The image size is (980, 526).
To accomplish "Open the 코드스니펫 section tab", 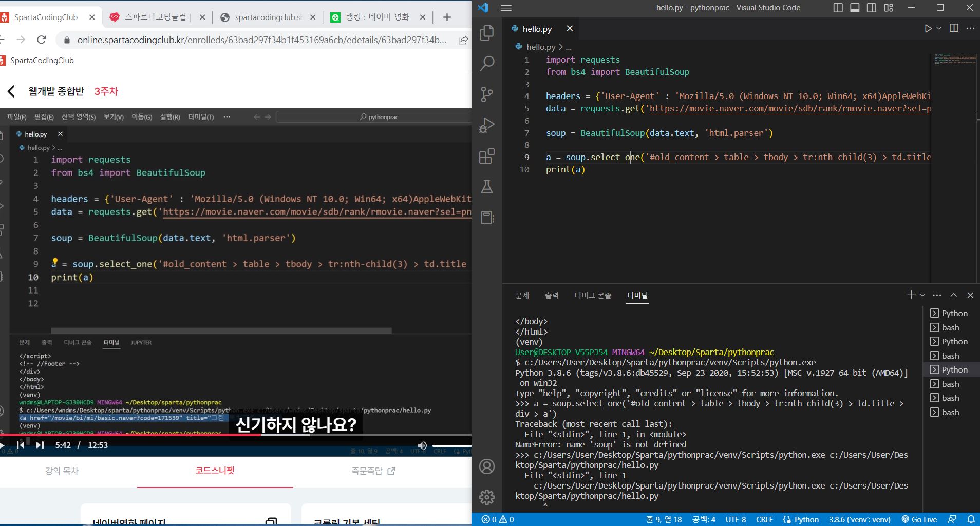I will (215, 470).
